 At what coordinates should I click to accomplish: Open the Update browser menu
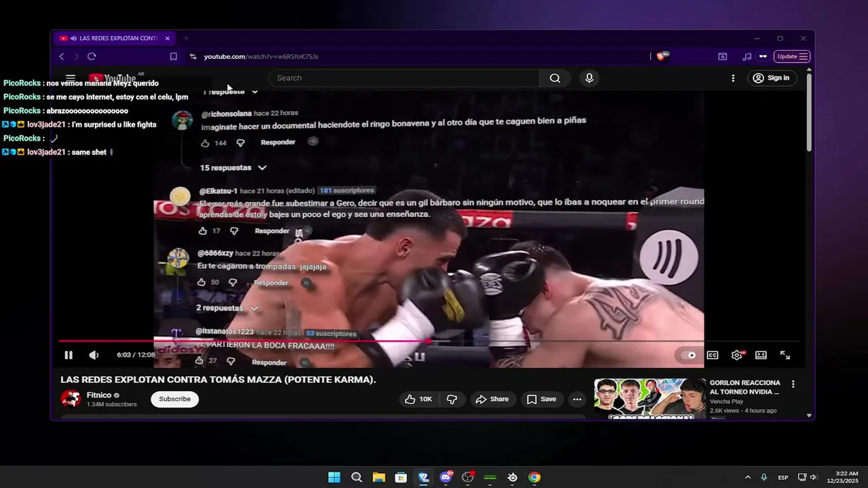pos(792,56)
